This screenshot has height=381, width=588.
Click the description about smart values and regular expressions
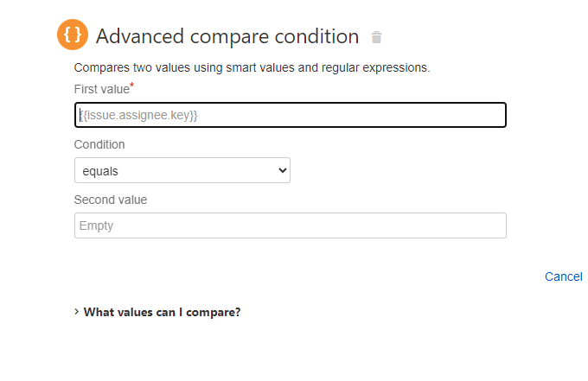[x=252, y=67]
